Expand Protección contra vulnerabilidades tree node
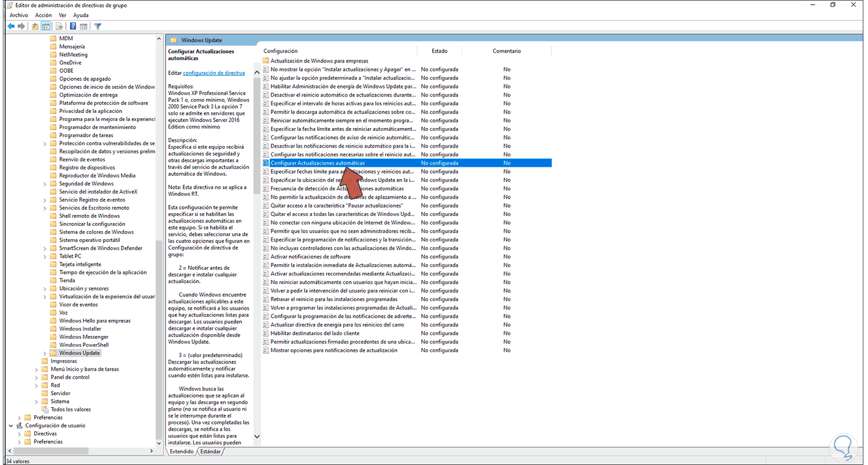The width and height of the screenshot is (868, 465). click(x=45, y=143)
